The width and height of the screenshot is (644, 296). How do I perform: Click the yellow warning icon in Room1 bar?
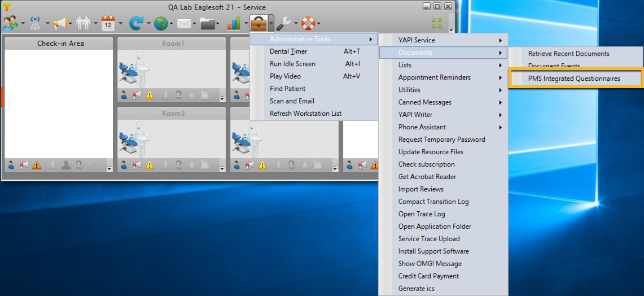[x=150, y=95]
